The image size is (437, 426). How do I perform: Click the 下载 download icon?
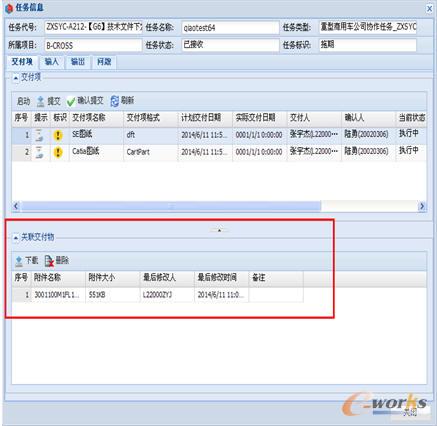(x=19, y=261)
